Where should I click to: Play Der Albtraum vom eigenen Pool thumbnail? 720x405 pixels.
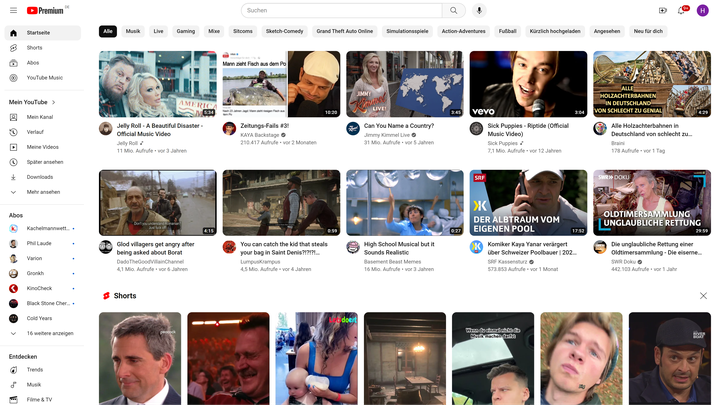(528, 202)
